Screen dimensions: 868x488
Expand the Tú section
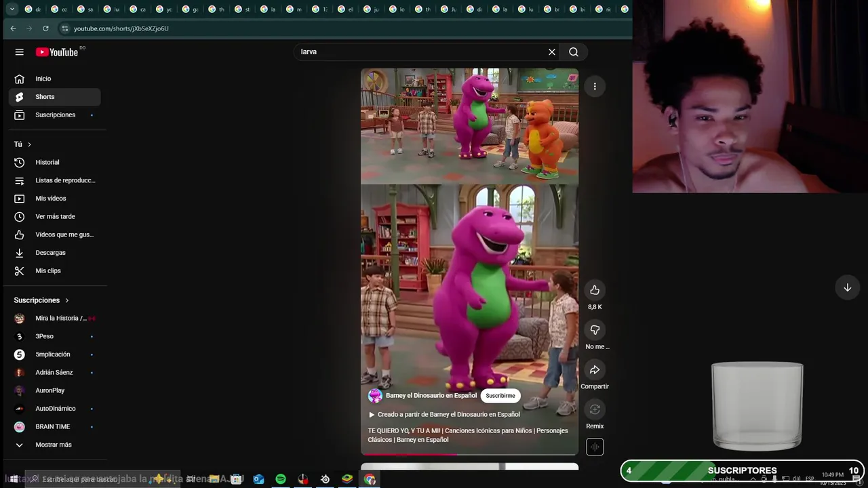point(22,144)
